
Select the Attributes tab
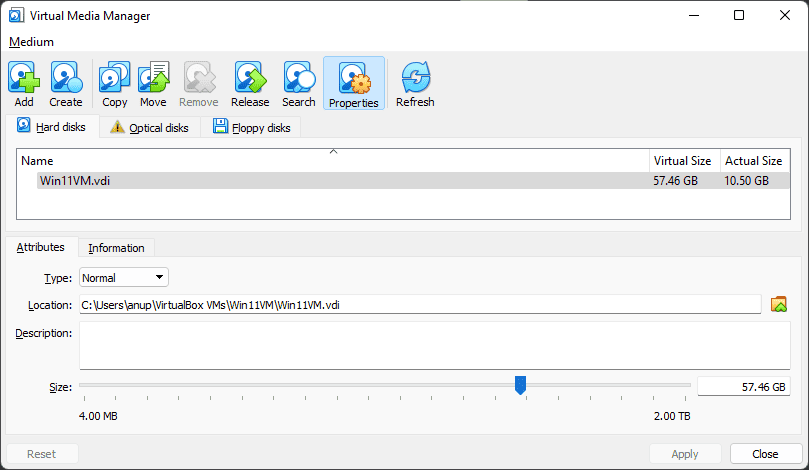tap(41, 247)
